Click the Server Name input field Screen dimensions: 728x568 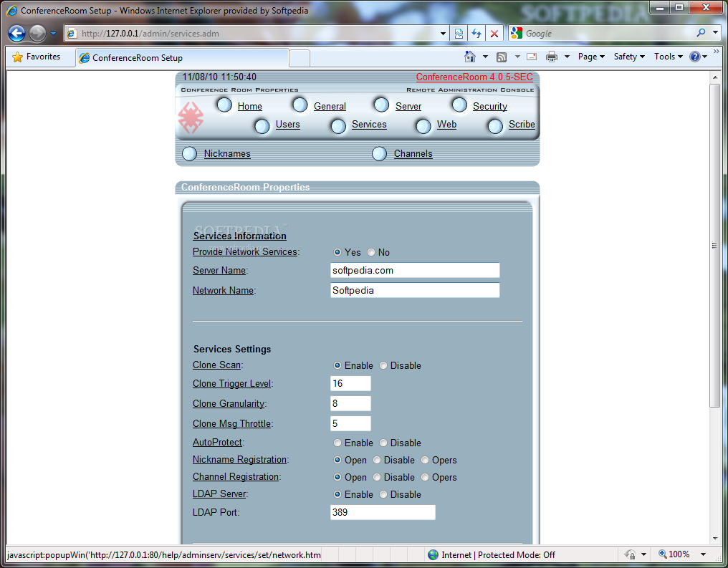(x=415, y=271)
